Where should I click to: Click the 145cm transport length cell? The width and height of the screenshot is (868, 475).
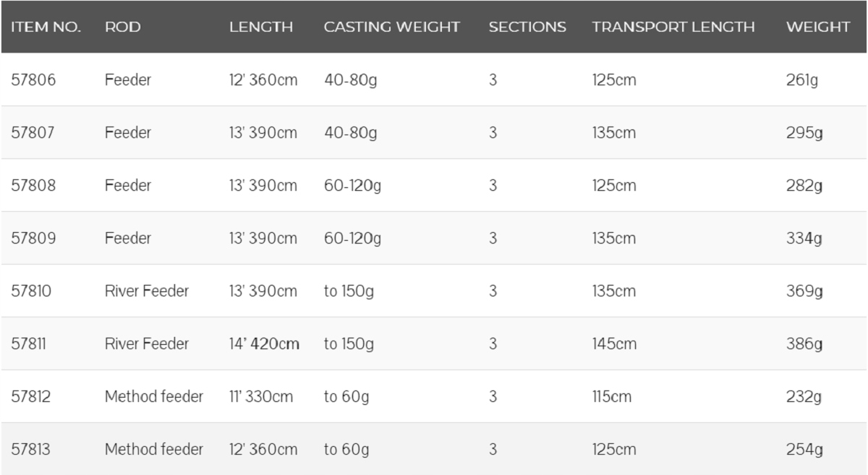[x=614, y=343]
